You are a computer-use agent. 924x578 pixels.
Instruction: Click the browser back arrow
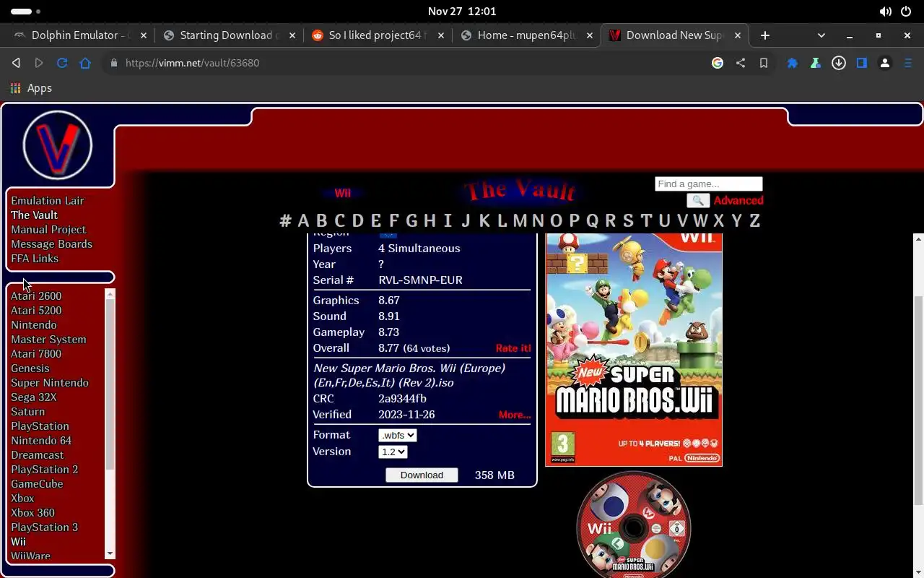coord(16,63)
